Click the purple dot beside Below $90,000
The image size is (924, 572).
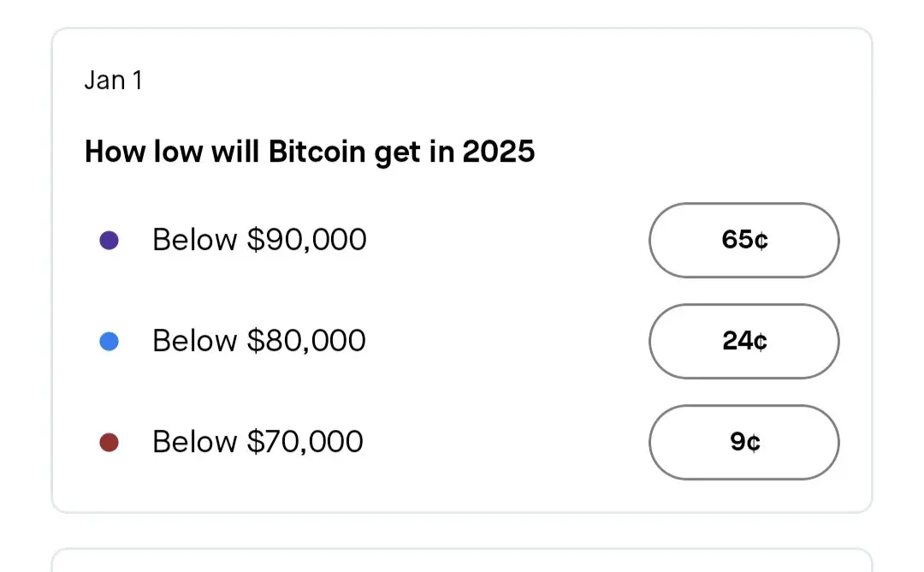(x=109, y=241)
